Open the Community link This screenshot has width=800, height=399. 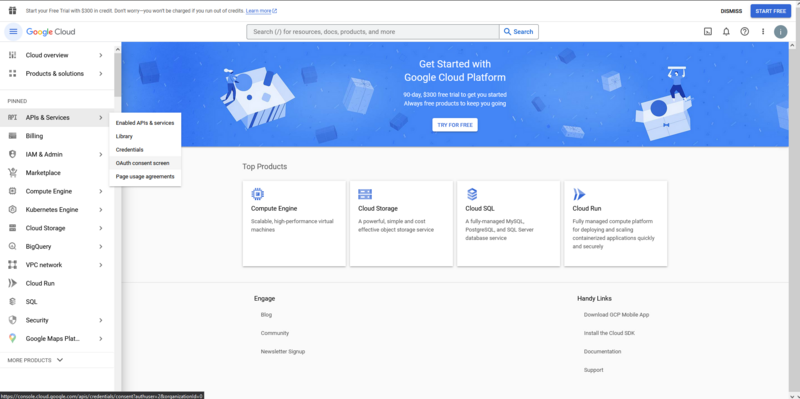(x=274, y=333)
